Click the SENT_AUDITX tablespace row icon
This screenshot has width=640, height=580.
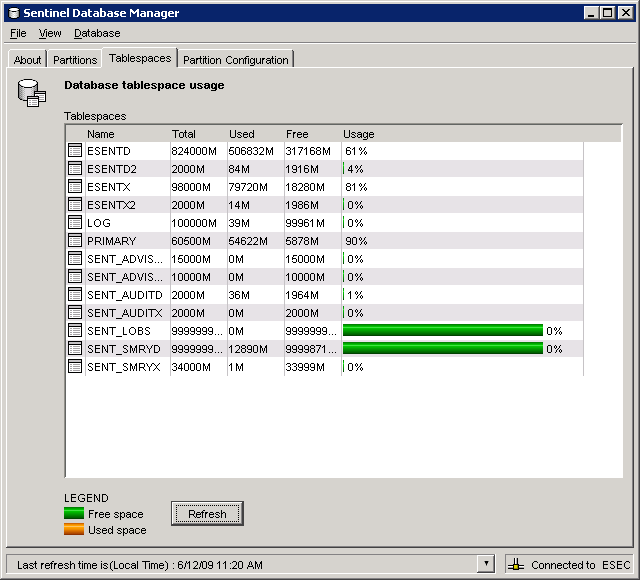click(75, 312)
